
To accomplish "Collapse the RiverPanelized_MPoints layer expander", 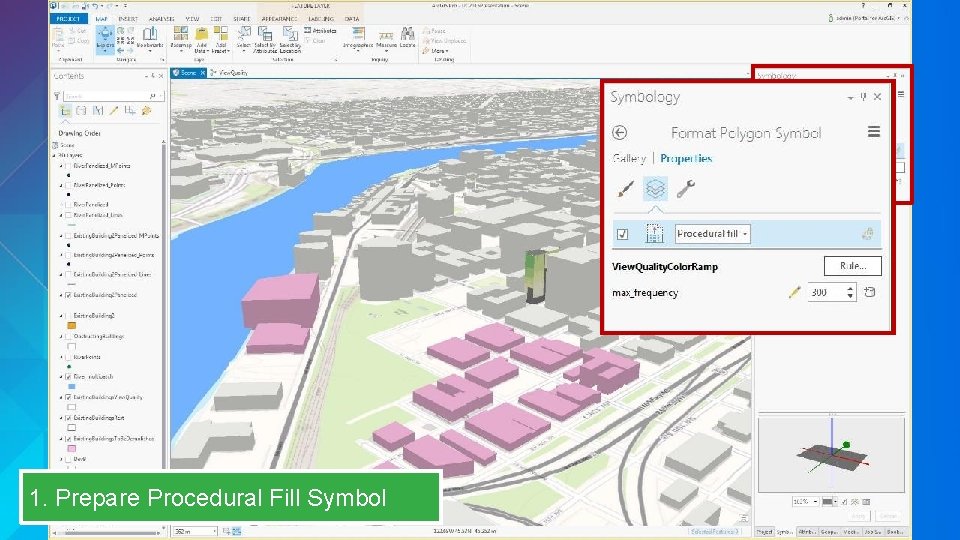I will click(61, 166).
